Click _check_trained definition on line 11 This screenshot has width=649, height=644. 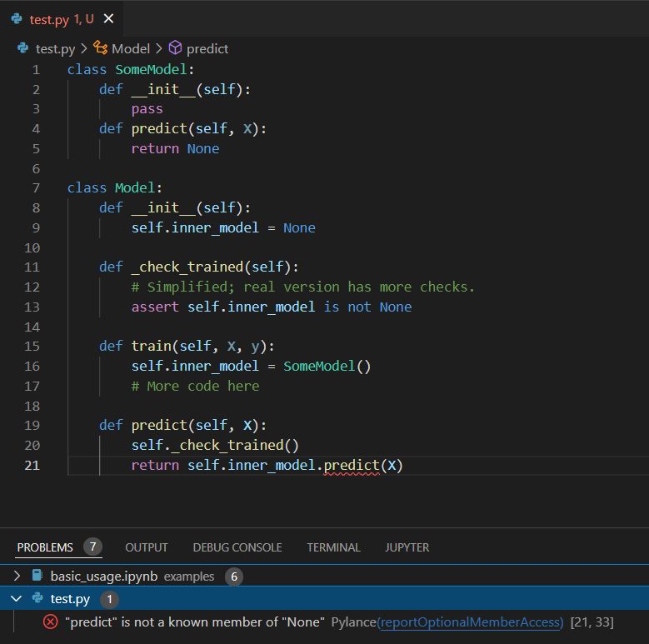click(187, 267)
